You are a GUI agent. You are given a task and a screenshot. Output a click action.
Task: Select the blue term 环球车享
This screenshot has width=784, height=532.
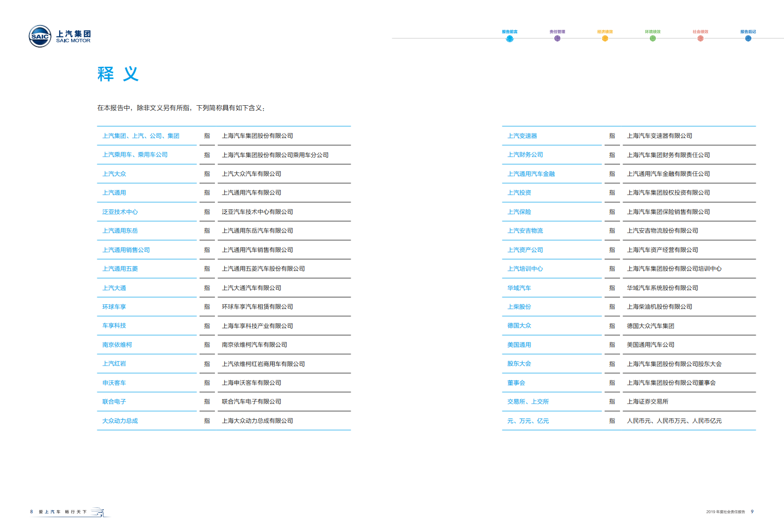click(x=114, y=307)
